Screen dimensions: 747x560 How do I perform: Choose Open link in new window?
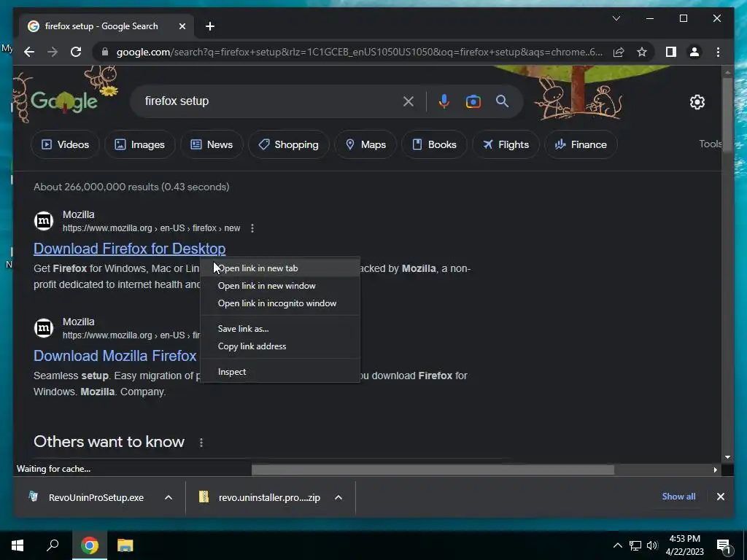coord(280,286)
